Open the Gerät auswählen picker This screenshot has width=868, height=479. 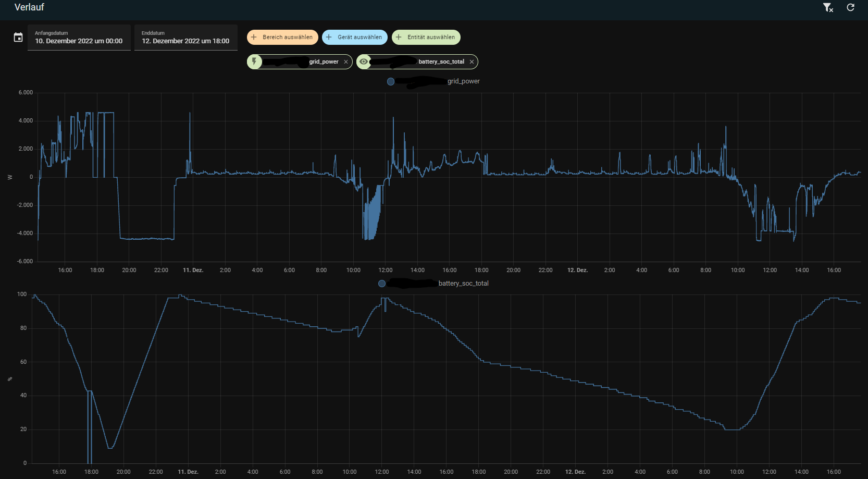(355, 37)
